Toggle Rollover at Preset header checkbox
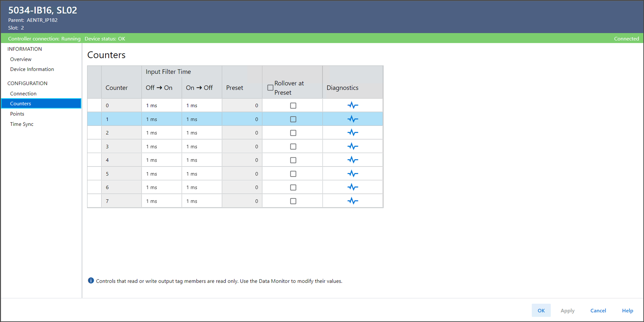Viewport: 644px width, 322px height. tap(270, 88)
